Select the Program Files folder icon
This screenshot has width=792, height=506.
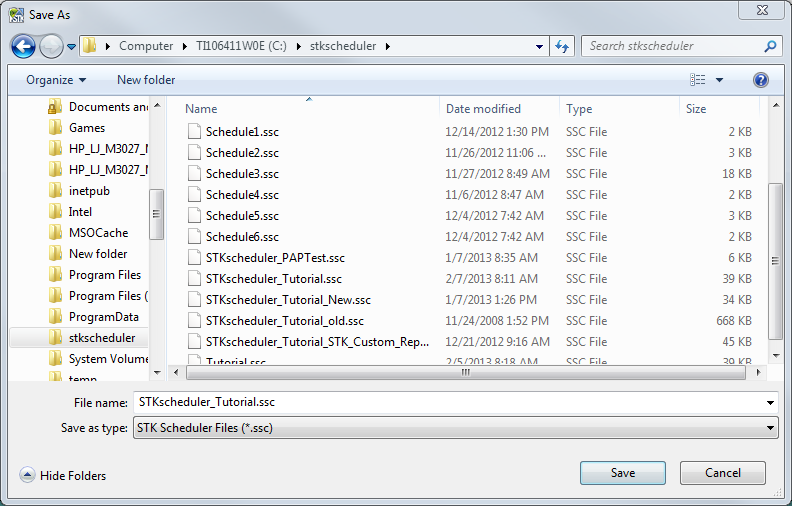(56, 275)
